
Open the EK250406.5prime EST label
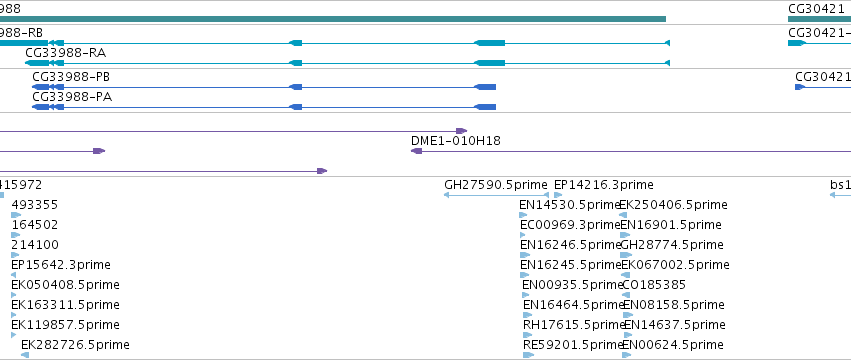[673, 205]
